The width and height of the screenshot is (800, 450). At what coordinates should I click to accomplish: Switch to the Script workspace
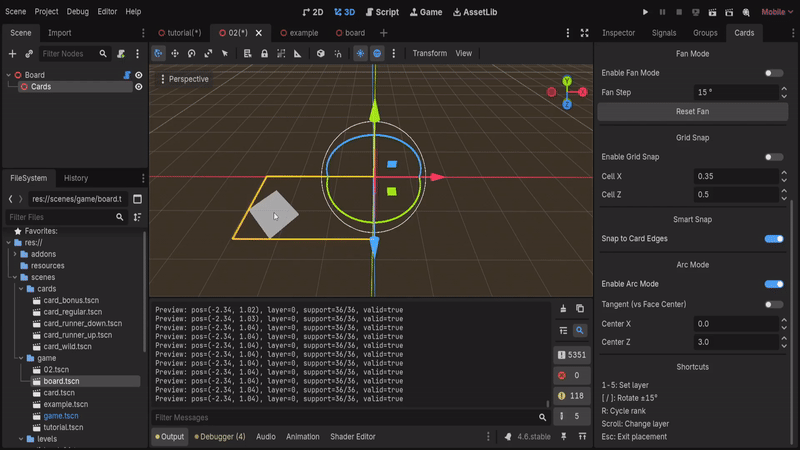coord(381,12)
